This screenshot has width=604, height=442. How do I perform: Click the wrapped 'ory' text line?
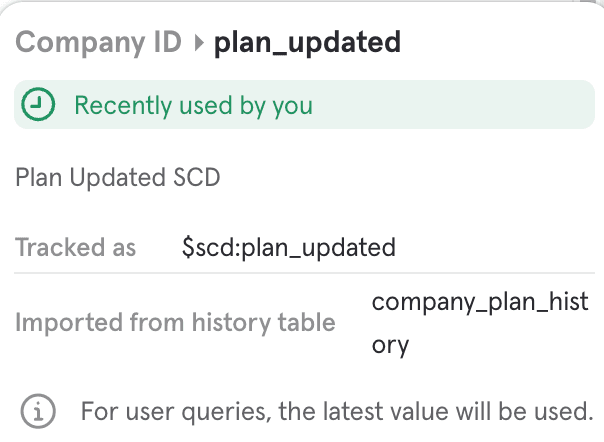pyautogui.click(x=391, y=345)
